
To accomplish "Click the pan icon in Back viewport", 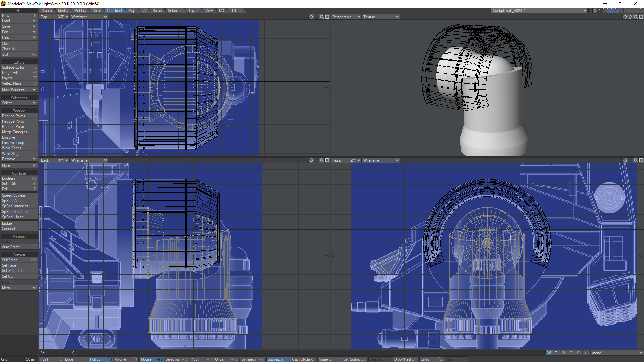I will tap(311, 160).
